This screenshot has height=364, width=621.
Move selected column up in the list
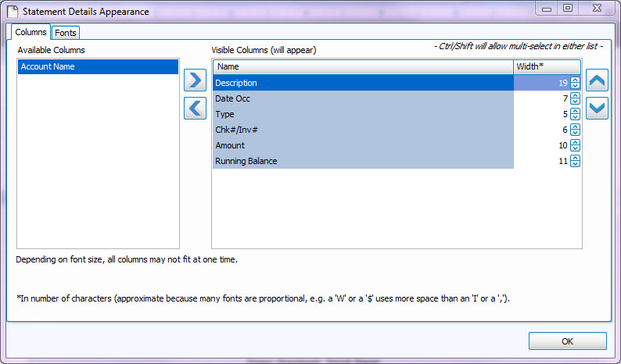[x=597, y=80]
